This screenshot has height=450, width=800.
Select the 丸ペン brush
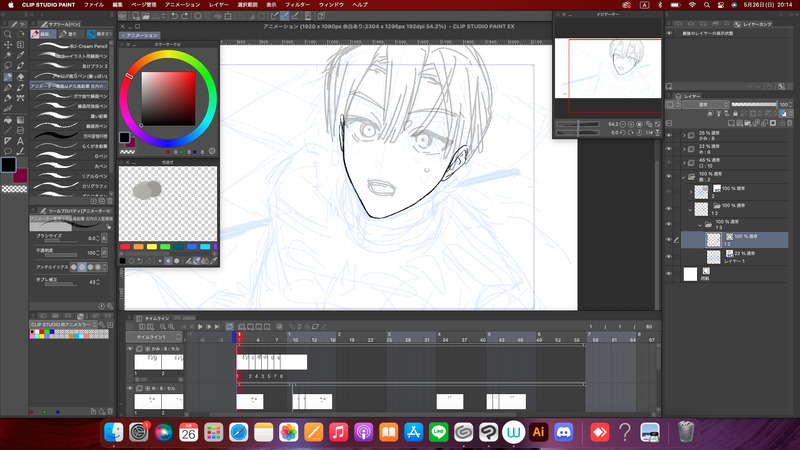click(x=69, y=166)
